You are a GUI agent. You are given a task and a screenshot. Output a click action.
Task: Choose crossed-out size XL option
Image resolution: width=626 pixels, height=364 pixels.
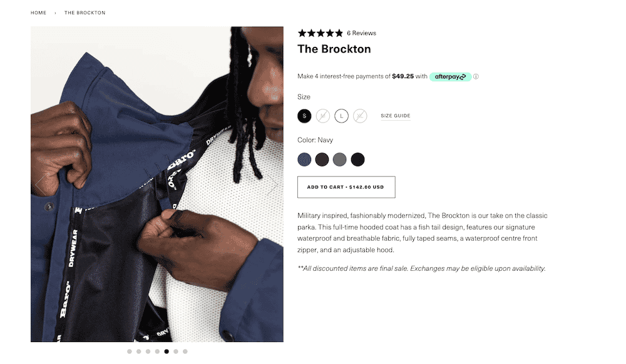[360, 116]
